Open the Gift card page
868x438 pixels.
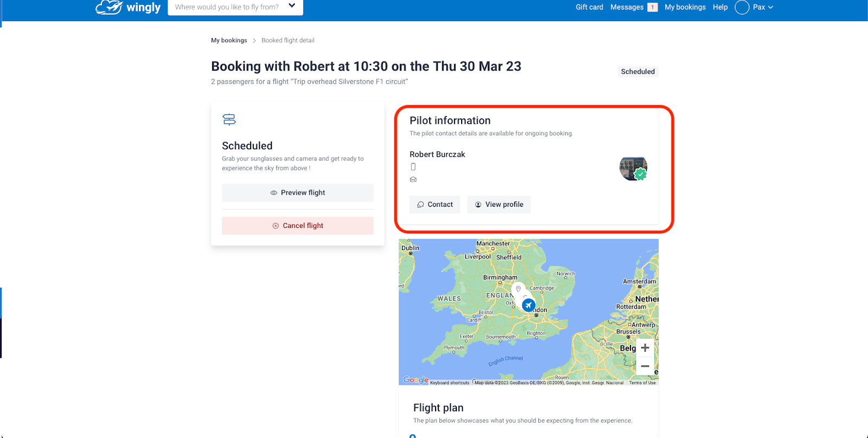point(589,7)
